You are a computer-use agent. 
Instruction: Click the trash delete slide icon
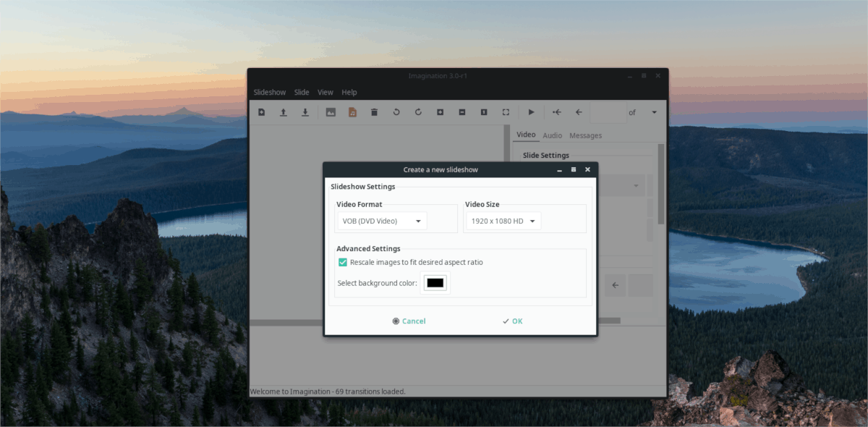(x=374, y=112)
